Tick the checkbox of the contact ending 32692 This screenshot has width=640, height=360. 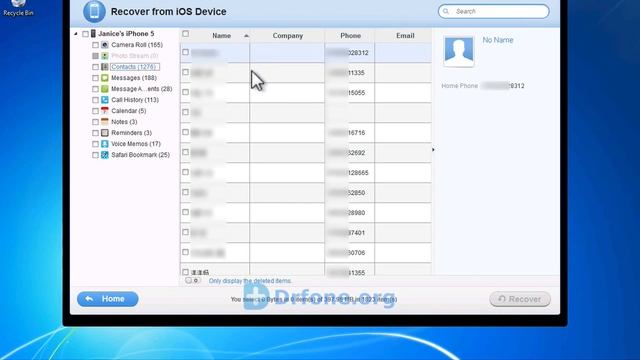[x=185, y=152]
